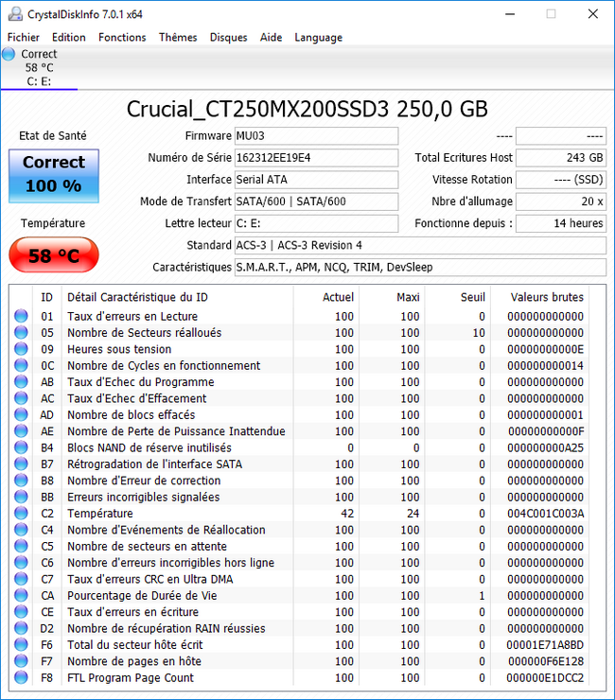Click status orb for Rétrogradation de l'interface SATA
The image size is (615, 700).
[x=21, y=464]
